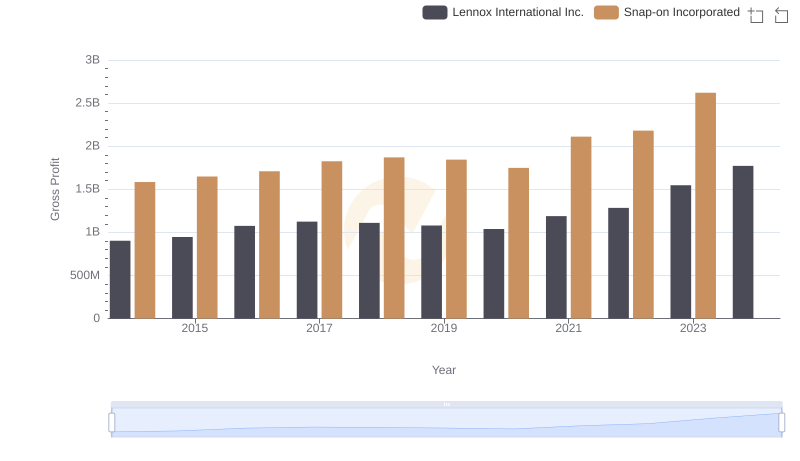Grab the left handle of the zoom slider
Image resolution: width=800 pixels, height=461 pixels.
pos(112,422)
